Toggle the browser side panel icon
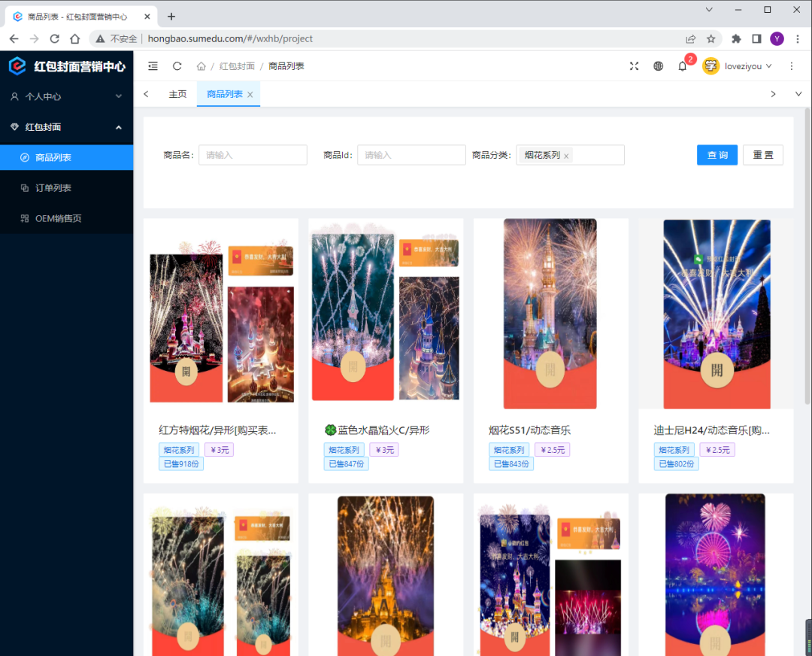Image resolution: width=812 pixels, height=656 pixels. (756, 39)
